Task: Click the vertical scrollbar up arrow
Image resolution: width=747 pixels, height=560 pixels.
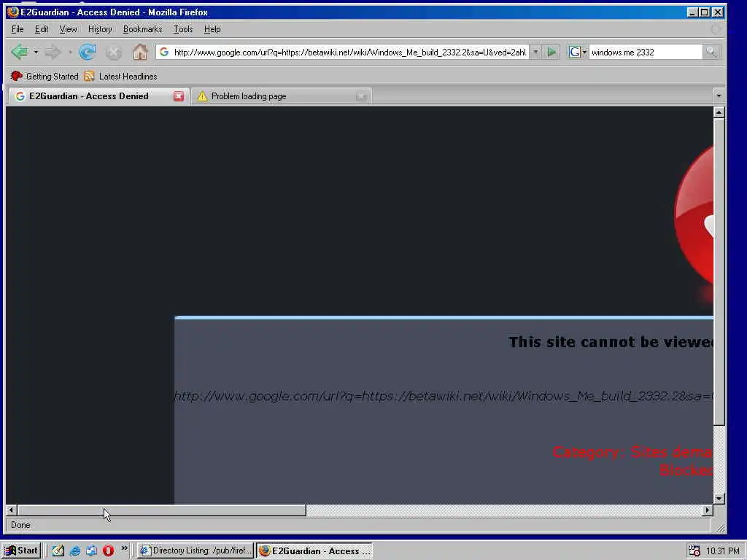Action: pos(719,112)
